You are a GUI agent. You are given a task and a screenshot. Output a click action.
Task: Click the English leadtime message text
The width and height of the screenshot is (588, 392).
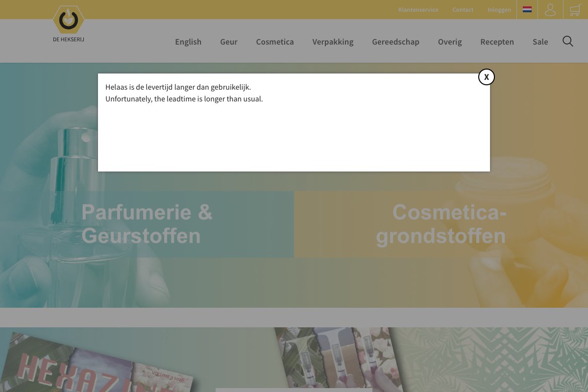pos(184,98)
